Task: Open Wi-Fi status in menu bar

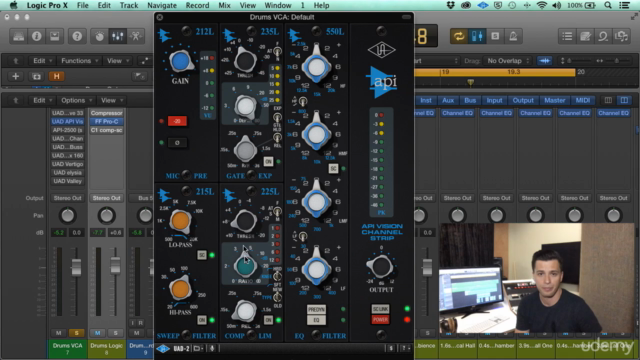Action: point(542,5)
